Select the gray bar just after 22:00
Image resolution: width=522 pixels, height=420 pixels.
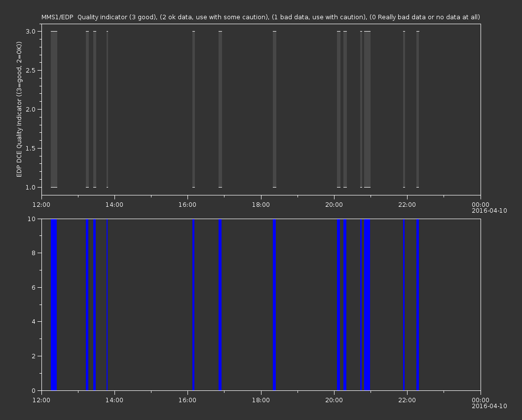418,109
